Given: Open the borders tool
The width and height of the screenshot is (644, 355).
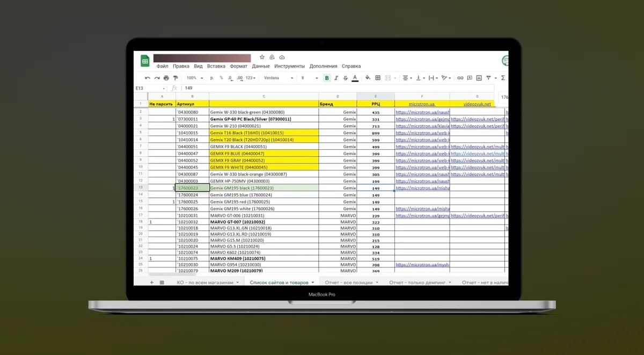Looking at the screenshot, I should (378, 78).
